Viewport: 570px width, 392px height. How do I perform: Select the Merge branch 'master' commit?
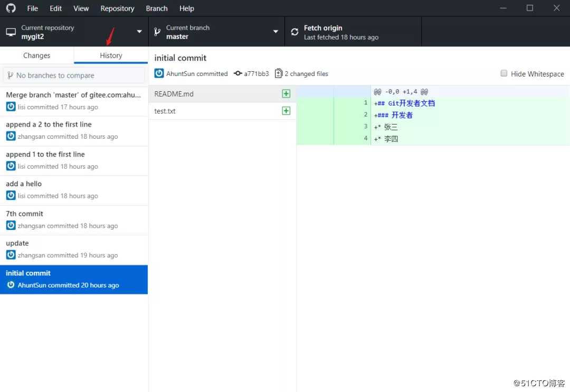click(x=74, y=101)
